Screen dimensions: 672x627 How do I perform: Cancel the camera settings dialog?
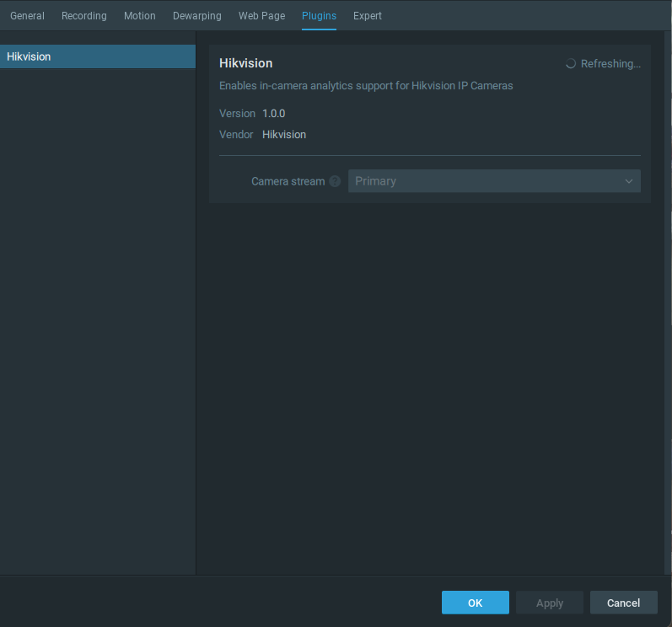[x=623, y=603]
